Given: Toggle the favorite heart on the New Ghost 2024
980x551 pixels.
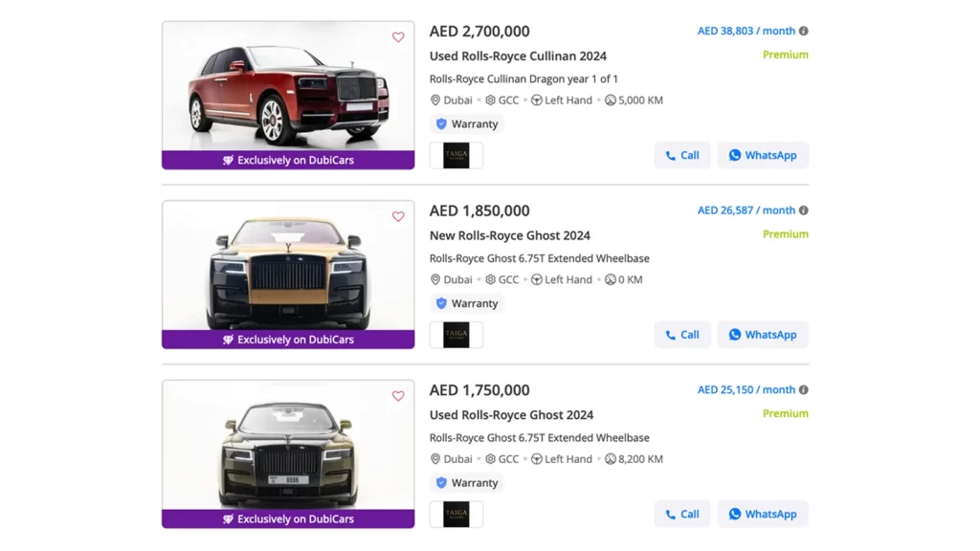Looking at the screenshot, I should pos(398,216).
